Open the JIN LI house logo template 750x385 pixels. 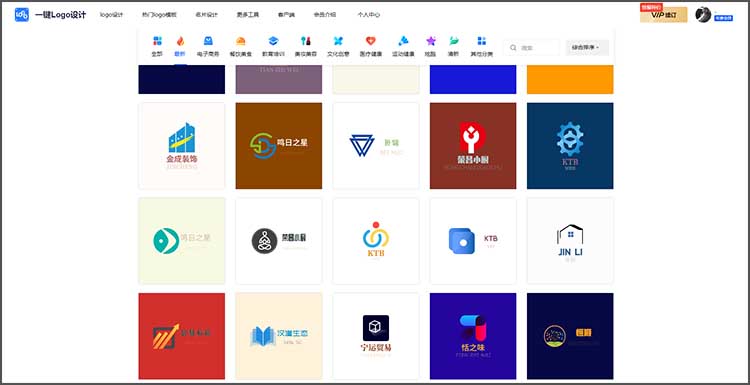click(570, 241)
